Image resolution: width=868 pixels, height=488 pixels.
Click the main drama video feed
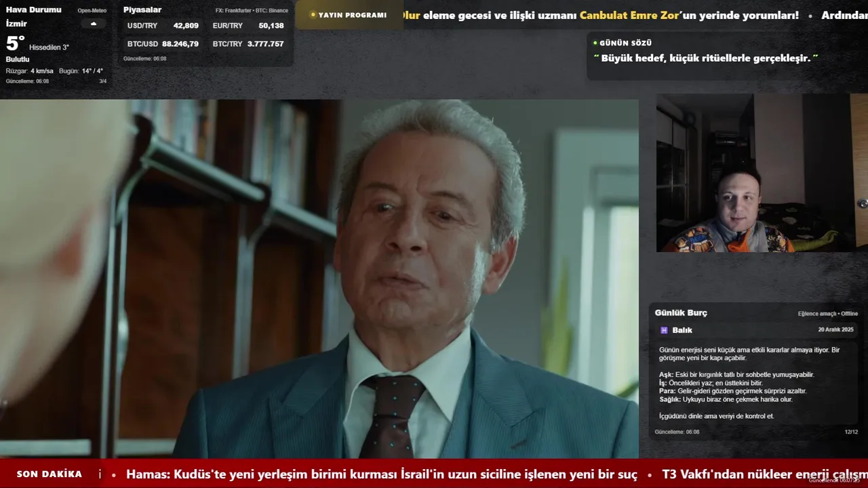coord(319,279)
